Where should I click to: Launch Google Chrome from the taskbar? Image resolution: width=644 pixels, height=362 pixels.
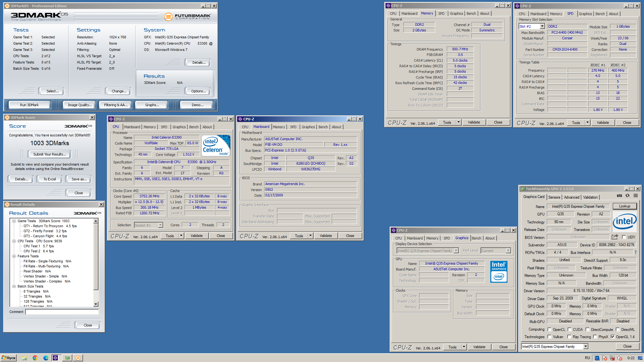coord(35,358)
